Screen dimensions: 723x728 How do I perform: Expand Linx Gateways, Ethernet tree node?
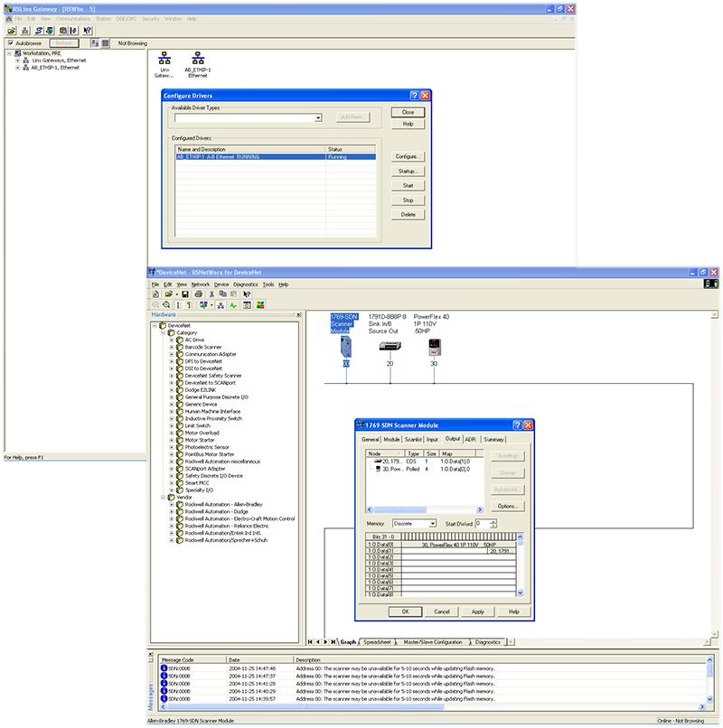click(17, 60)
